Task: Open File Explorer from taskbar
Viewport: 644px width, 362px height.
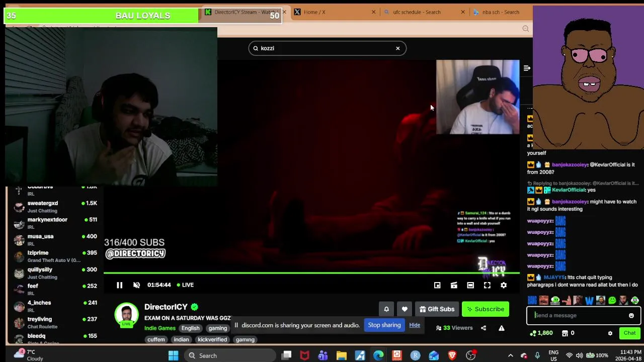Action: [x=342, y=355]
